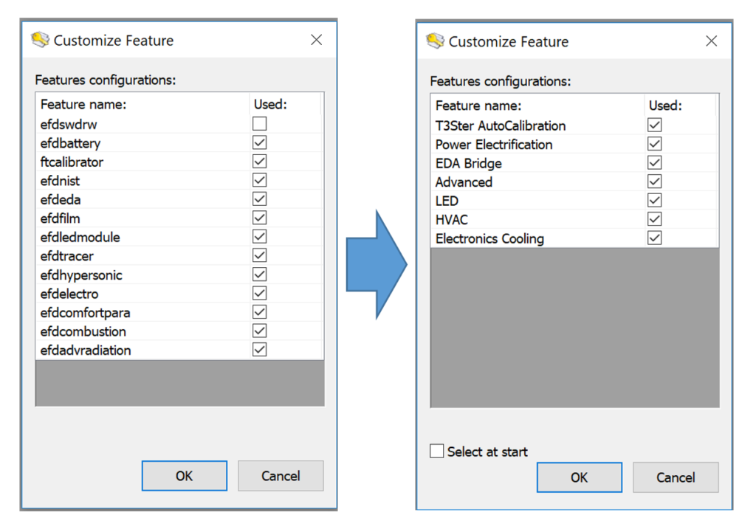Click OK in the left Customize Feature dialog

pyautogui.click(x=184, y=476)
